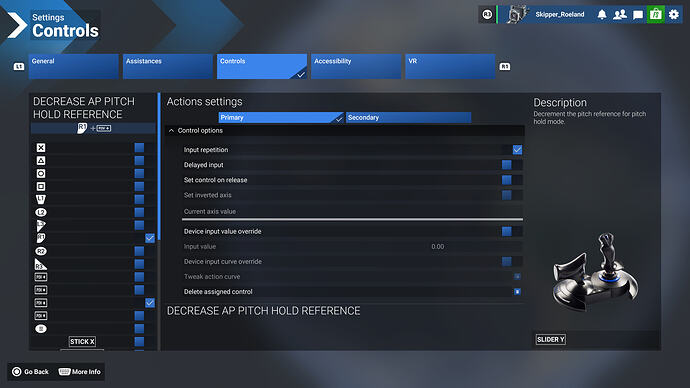This screenshot has width=690, height=388.
Task: Switch to the Assistances tab
Action: pyautogui.click(x=168, y=66)
